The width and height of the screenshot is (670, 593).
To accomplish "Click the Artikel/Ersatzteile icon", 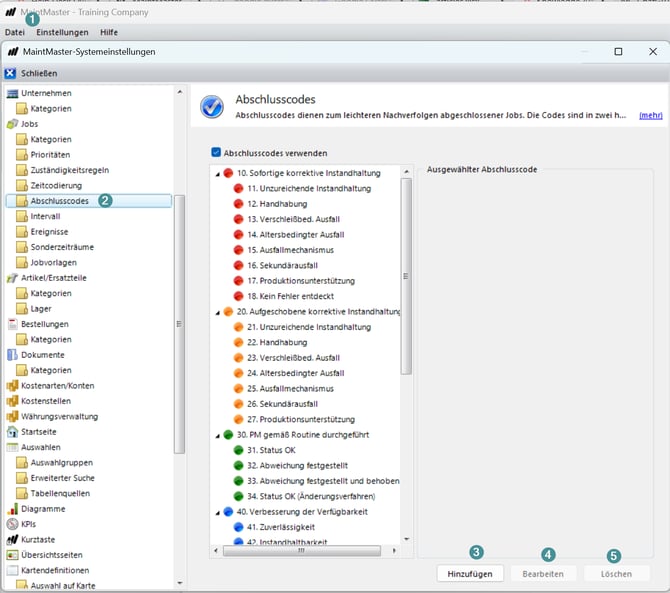I will (12, 278).
